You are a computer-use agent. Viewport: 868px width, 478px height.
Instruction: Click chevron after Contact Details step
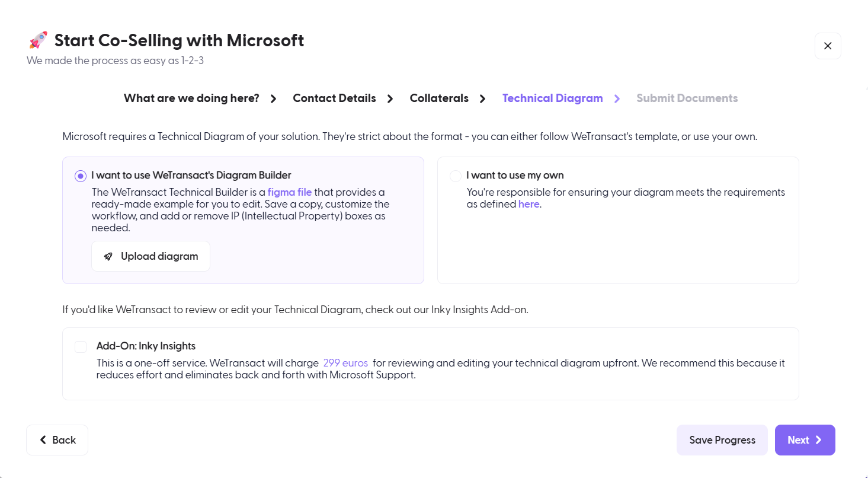click(390, 99)
